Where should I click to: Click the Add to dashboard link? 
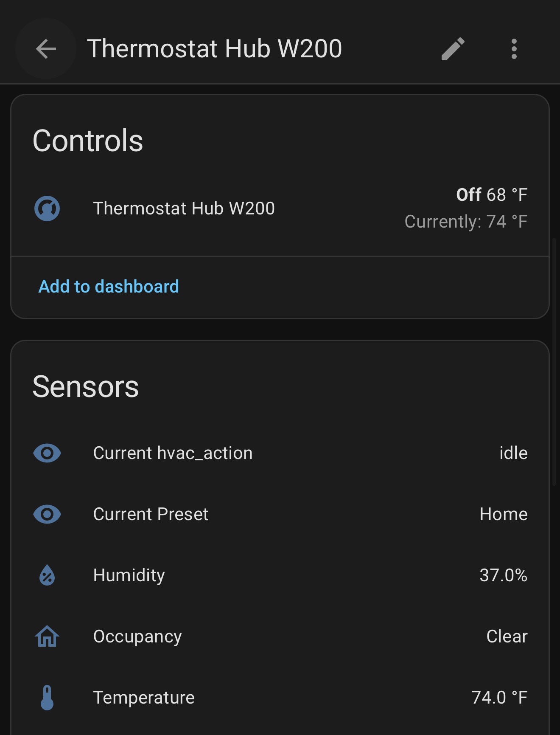pos(109,287)
